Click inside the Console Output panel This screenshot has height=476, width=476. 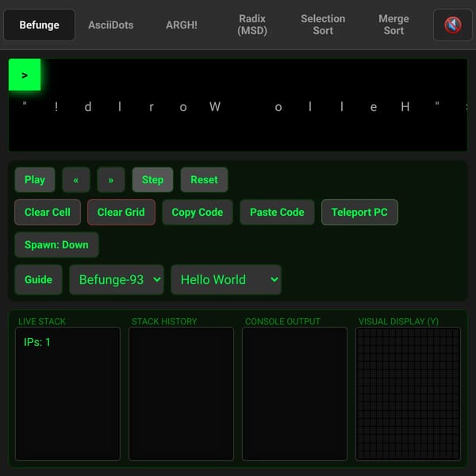[x=294, y=393]
